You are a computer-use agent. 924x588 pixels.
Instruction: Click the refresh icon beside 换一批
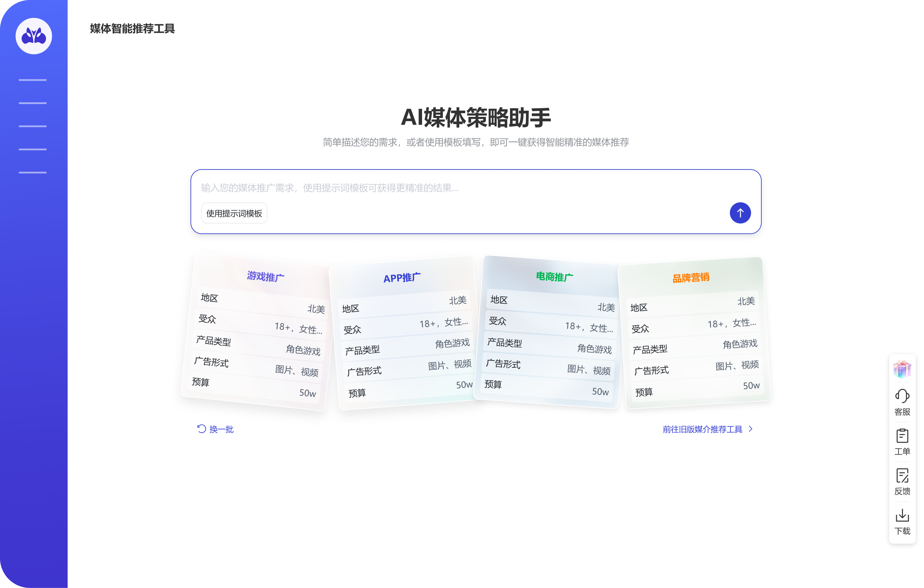tap(201, 429)
